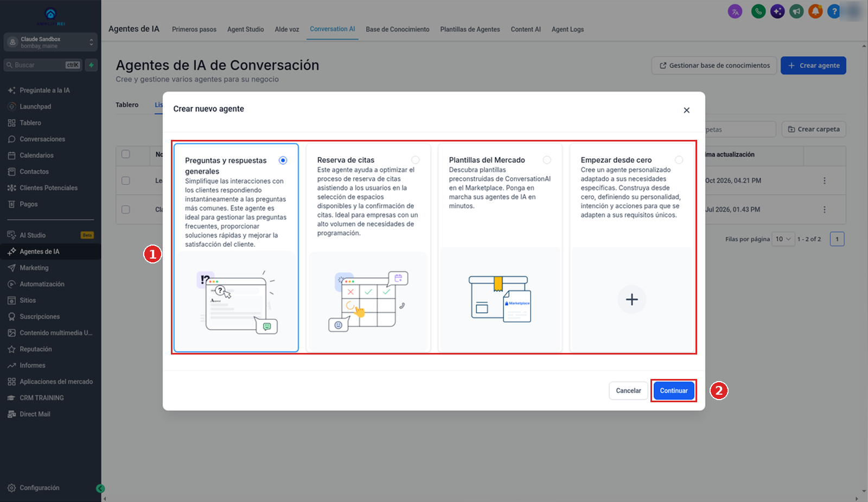
Task: Open Configuración settings gear
Action: pos(34,488)
